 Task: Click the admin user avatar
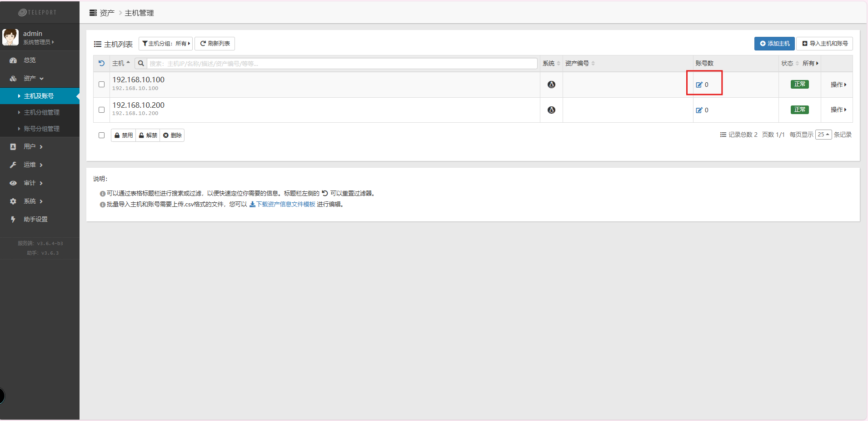tap(10, 37)
